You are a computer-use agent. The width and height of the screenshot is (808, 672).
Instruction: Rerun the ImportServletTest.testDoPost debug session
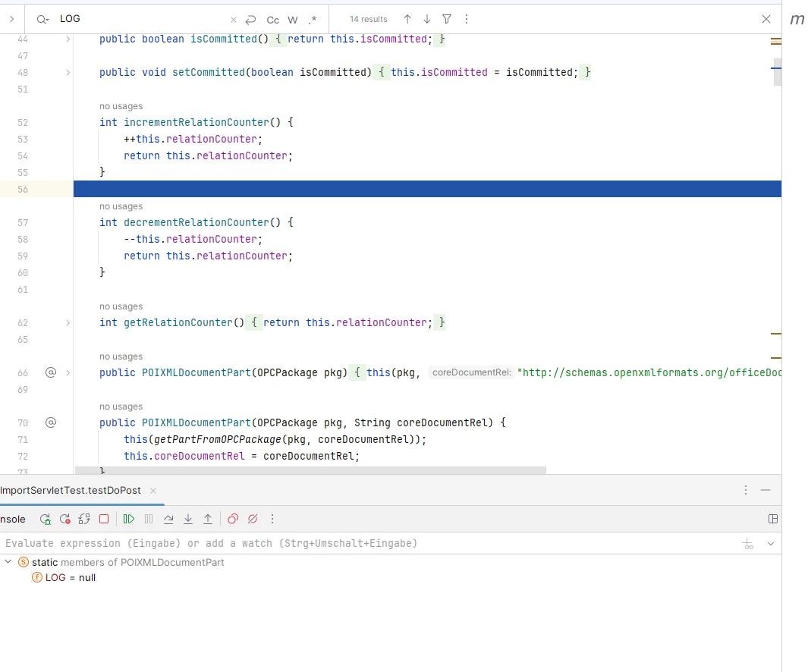coord(46,520)
